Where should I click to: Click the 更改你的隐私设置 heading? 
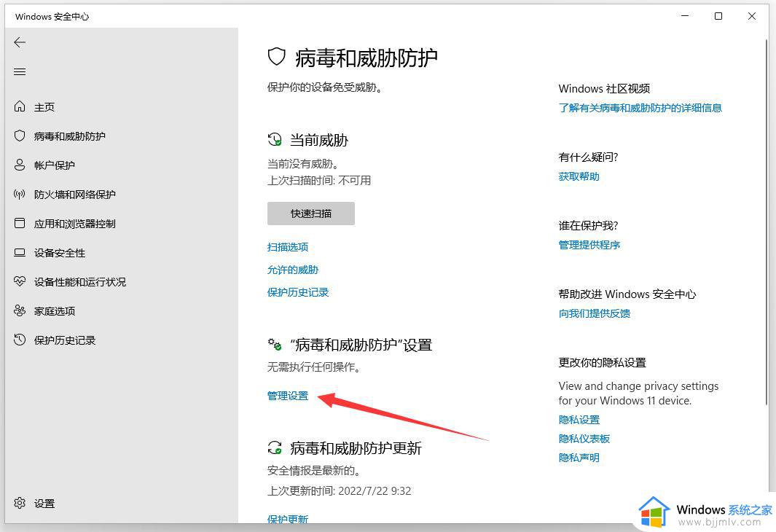pos(603,363)
